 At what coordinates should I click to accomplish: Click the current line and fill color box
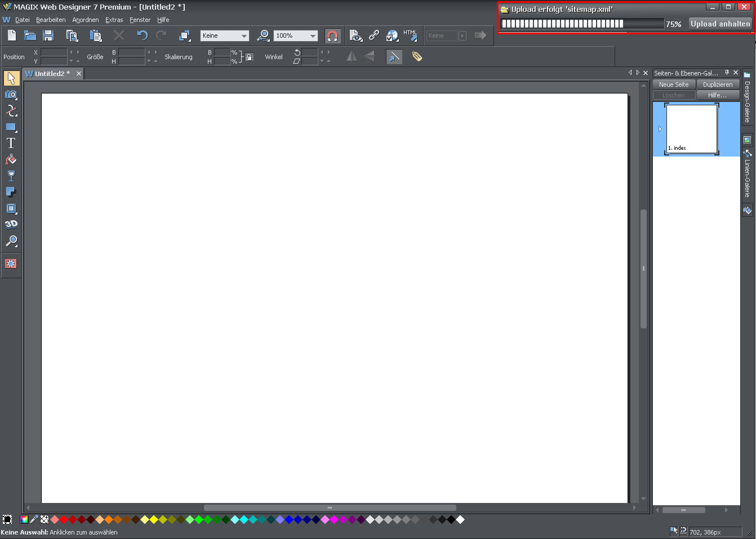coord(7,519)
